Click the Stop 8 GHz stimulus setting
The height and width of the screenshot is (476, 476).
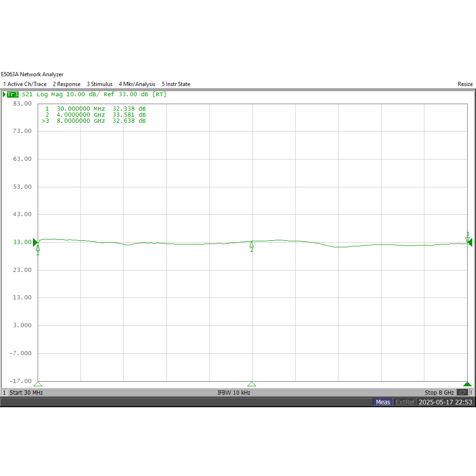[439, 392]
